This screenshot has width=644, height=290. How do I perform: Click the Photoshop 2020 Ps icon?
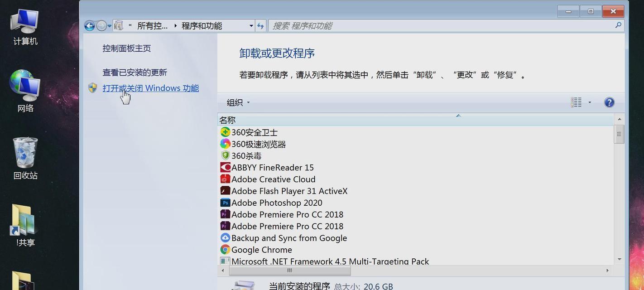point(225,203)
